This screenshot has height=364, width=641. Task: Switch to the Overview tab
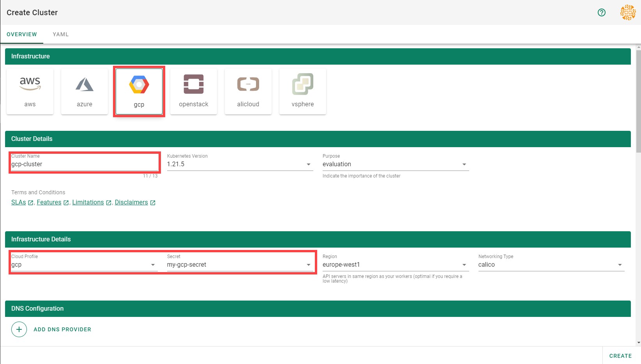tap(22, 34)
